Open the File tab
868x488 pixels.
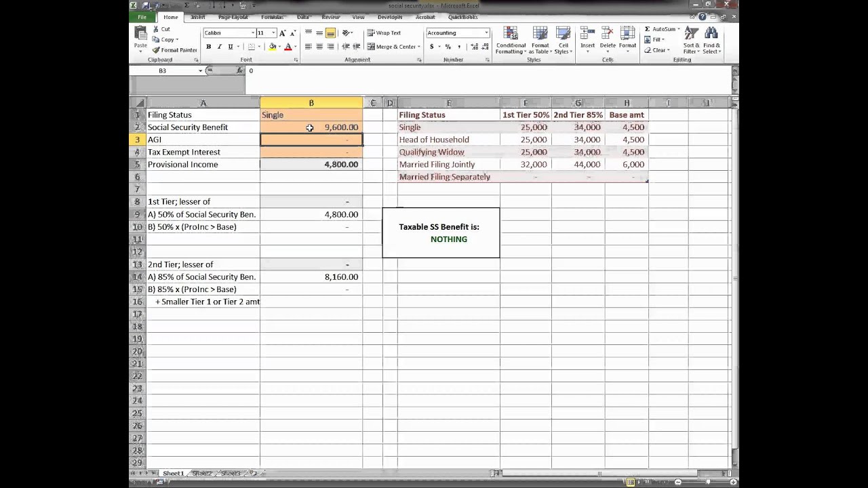(142, 17)
